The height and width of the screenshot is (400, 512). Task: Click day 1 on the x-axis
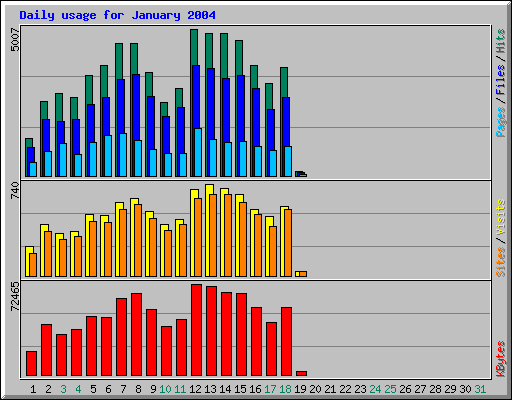click(33, 389)
